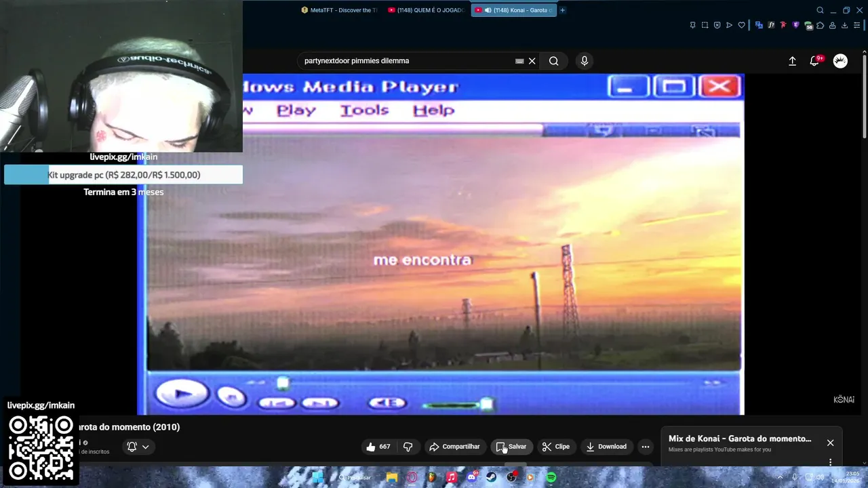Open the font finder extension icon
Viewport: 868px width, 488px height.
click(x=771, y=25)
